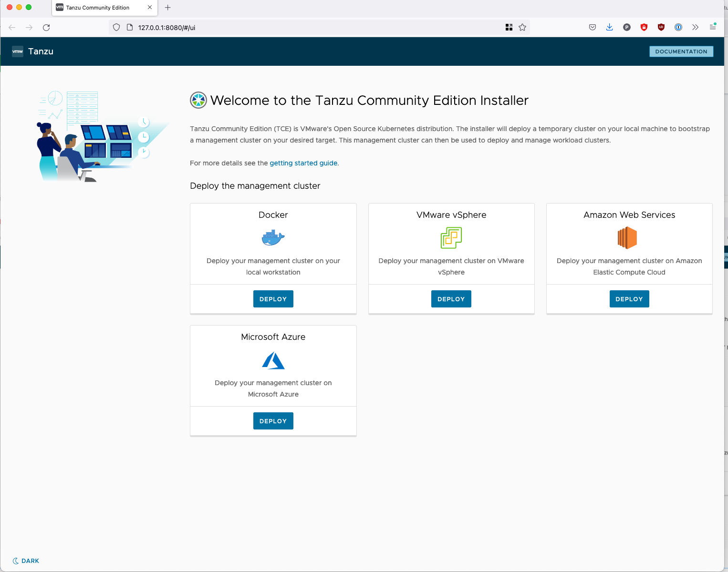Click the Docker whale logo
728x572 pixels.
pyautogui.click(x=273, y=238)
